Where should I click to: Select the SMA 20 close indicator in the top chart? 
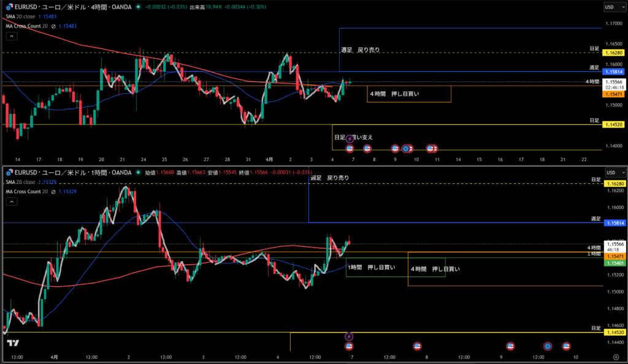[20, 17]
